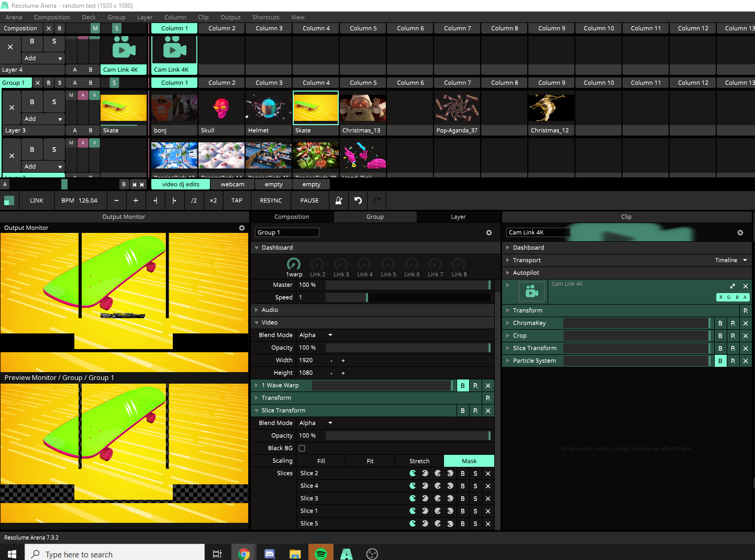Screen dimensions: 755x560
Task: Expand the Cam Link 4K source to fullscreen
Action: pyautogui.click(x=732, y=286)
